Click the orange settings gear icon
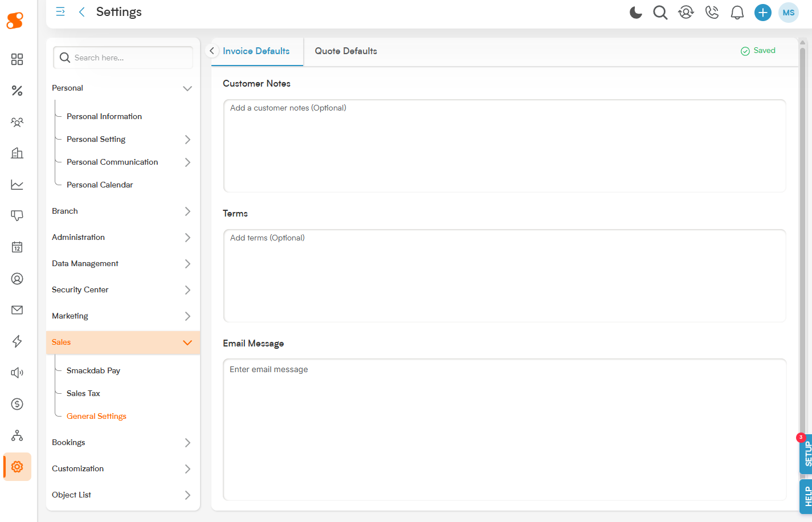812x522 pixels. [x=17, y=467]
